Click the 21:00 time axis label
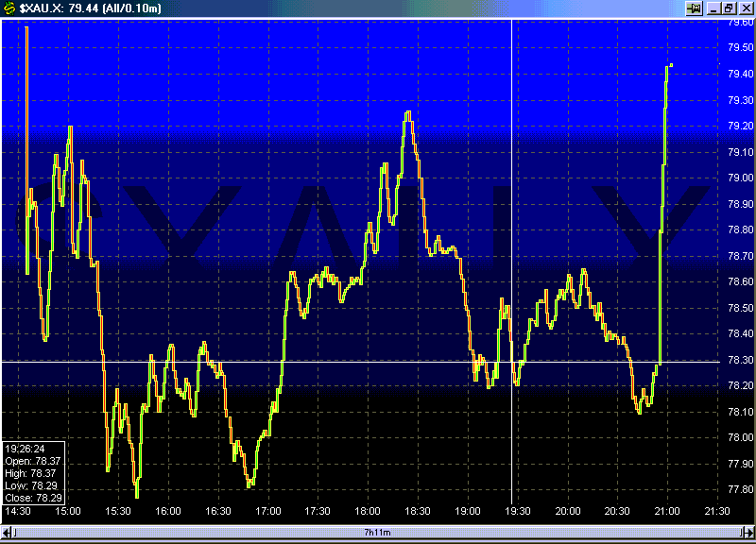 point(667,511)
